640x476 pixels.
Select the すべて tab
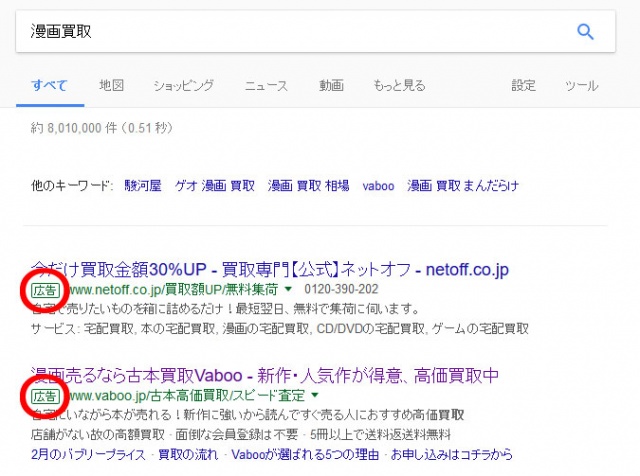point(49,85)
